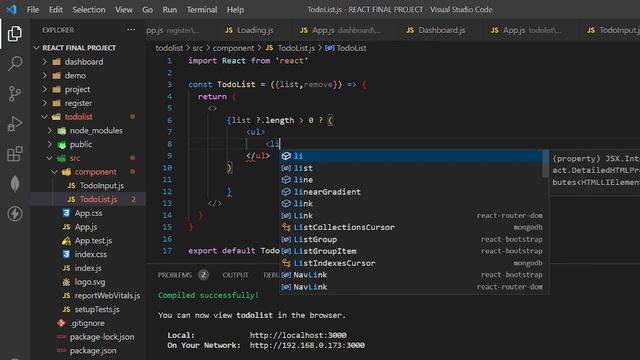Open the Terminal menu
Screen dimensions: 640x360
click(202, 9)
